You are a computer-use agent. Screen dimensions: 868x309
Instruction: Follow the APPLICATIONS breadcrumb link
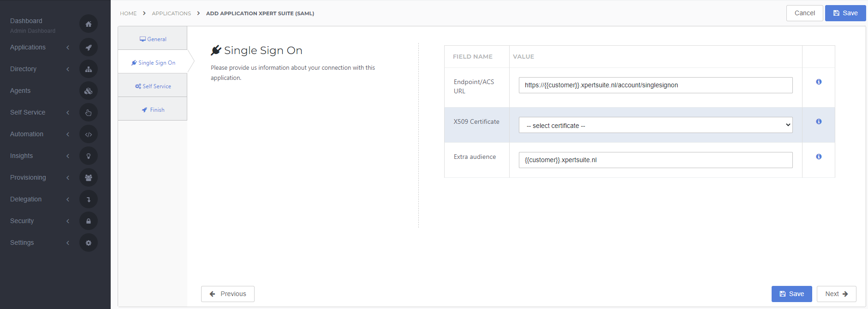pos(172,13)
